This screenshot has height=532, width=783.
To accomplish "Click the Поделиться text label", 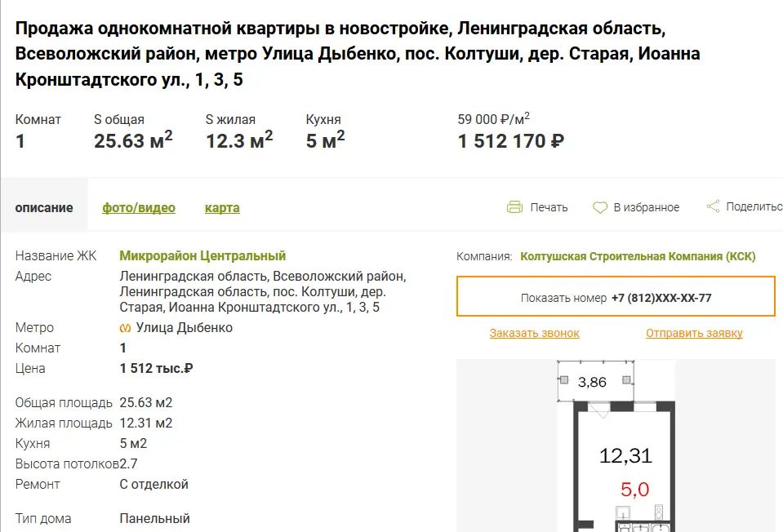I will [x=754, y=206].
